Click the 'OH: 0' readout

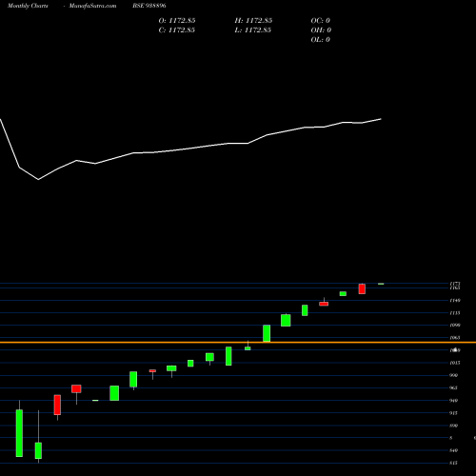click(321, 30)
